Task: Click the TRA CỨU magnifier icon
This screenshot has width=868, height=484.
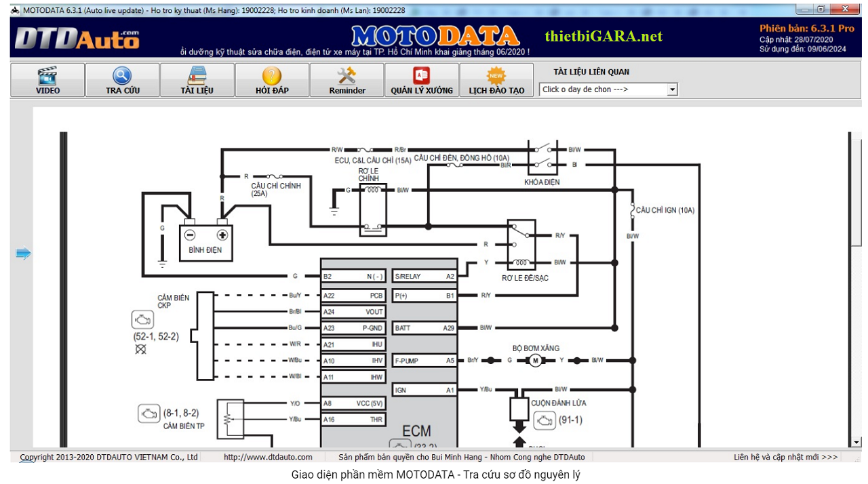Action: pyautogui.click(x=122, y=76)
